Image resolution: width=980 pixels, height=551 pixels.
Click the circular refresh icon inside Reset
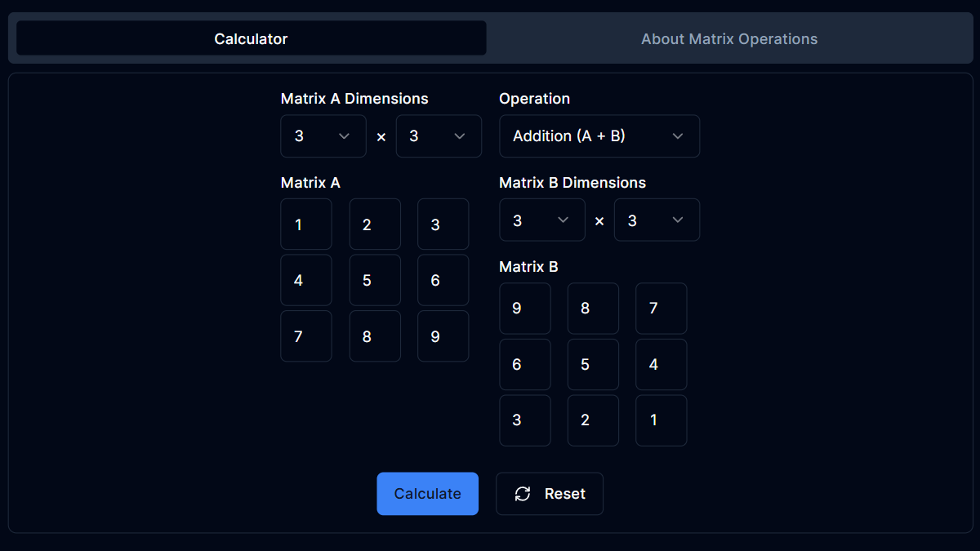[522, 494]
